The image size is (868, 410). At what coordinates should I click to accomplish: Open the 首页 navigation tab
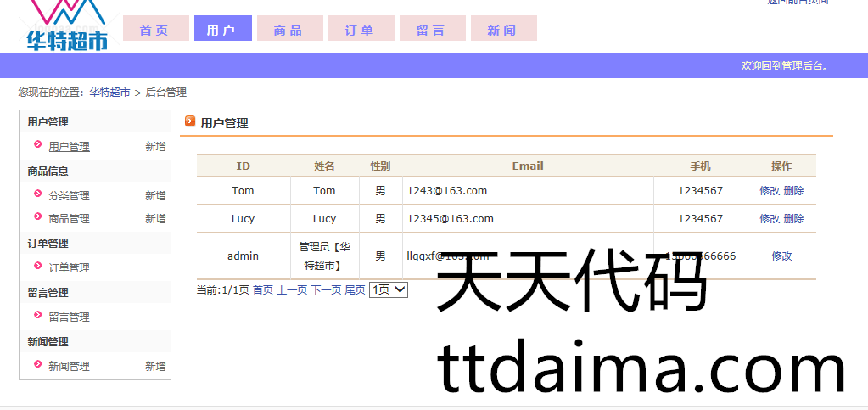(154, 30)
